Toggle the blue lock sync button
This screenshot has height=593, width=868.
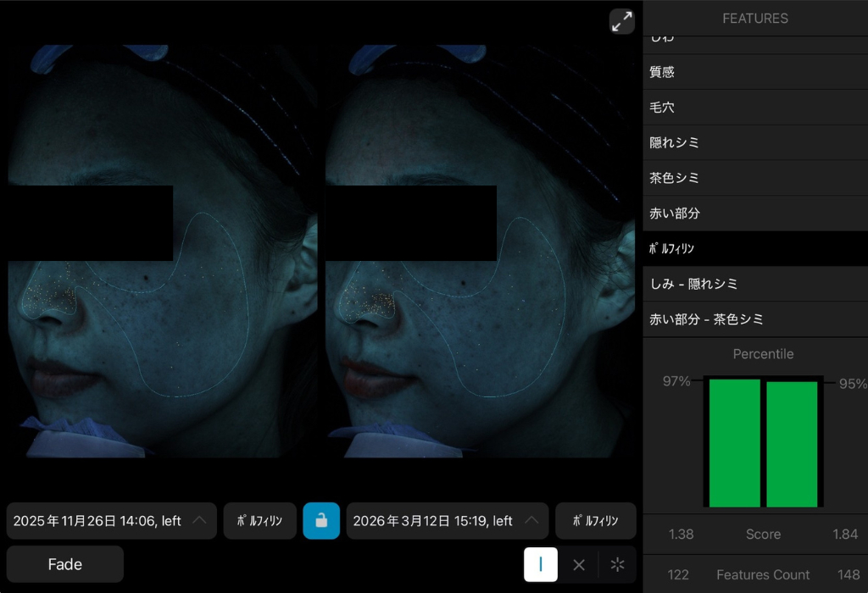[321, 521]
